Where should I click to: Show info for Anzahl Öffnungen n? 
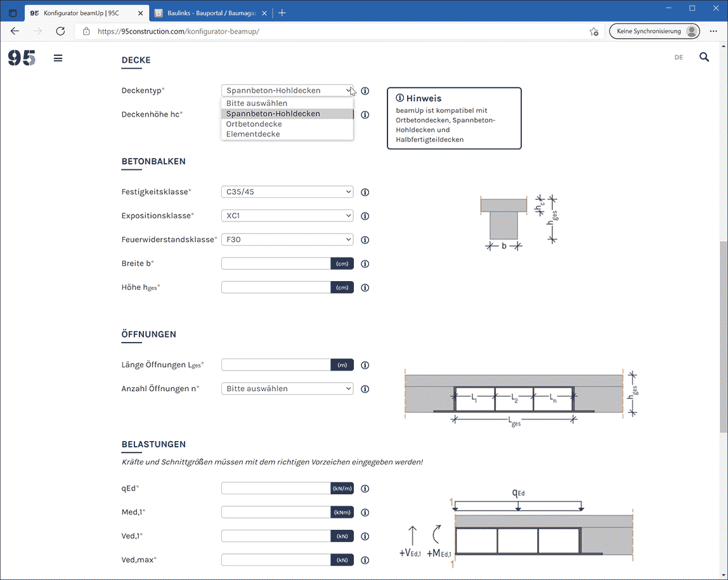[365, 389]
